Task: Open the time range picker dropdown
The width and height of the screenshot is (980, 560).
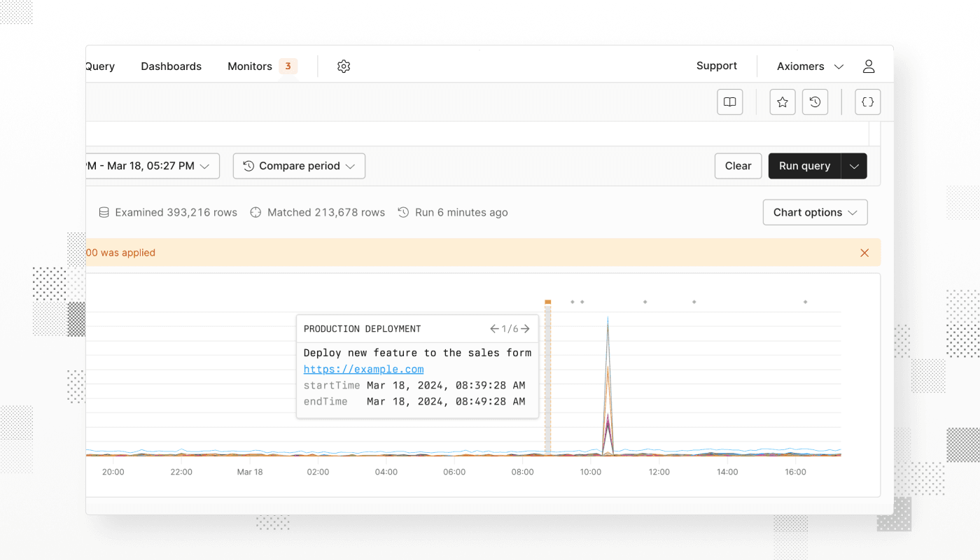Action: 150,166
